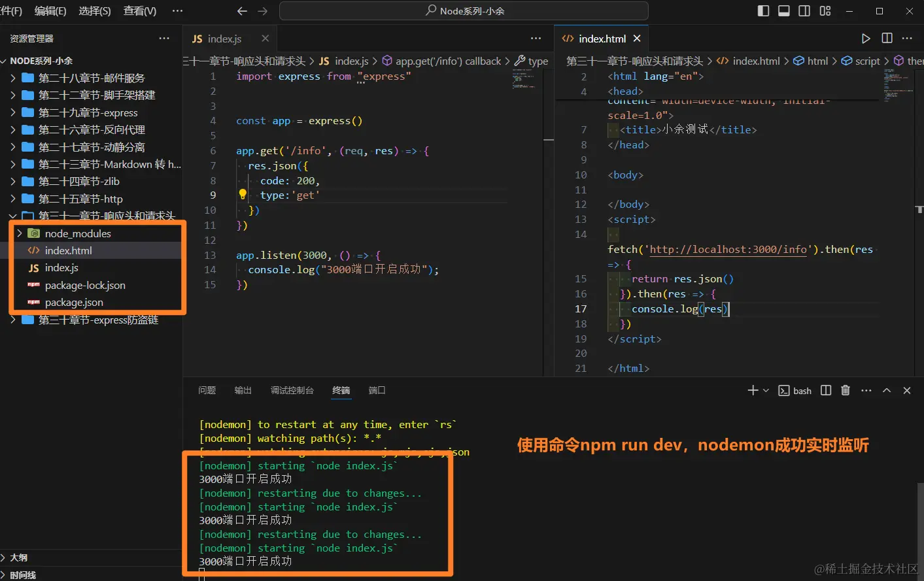Open more actions for left editor group
Image resolution: width=924 pixels, height=581 pixels.
536,39
